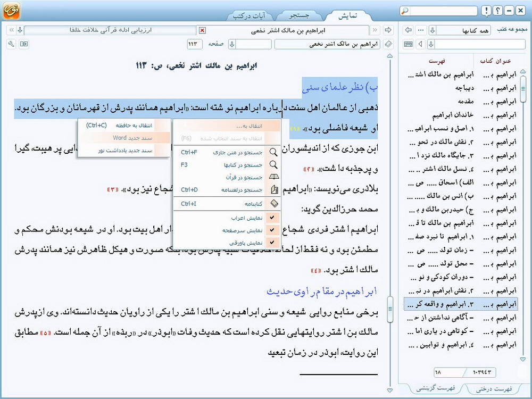Click the virtual keyboard icon

[x=409, y=44]
